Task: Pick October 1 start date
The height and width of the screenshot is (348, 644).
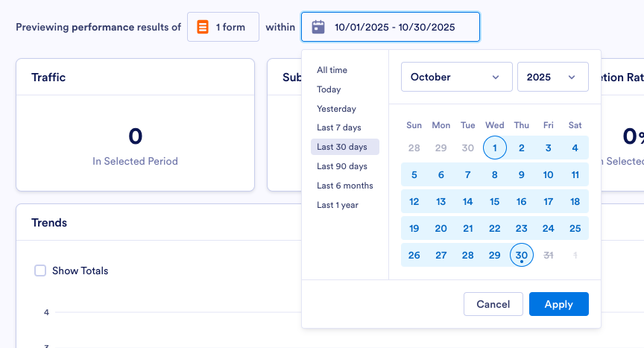Action: click(x=494, y=148)
